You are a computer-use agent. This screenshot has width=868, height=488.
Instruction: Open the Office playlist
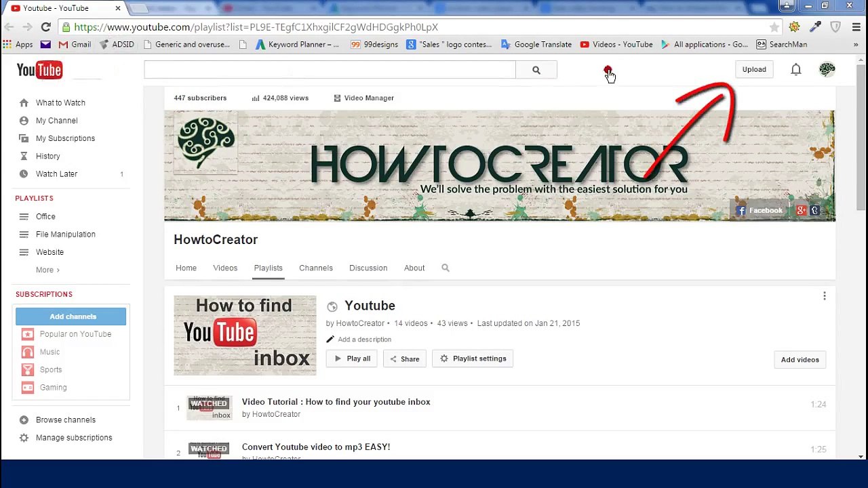click(45, 216)
